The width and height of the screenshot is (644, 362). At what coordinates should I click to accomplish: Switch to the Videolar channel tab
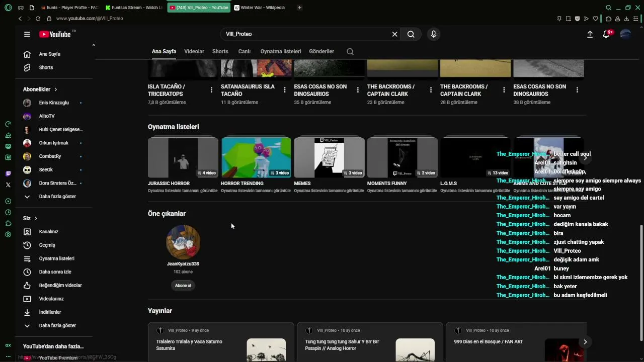[194, 51]
